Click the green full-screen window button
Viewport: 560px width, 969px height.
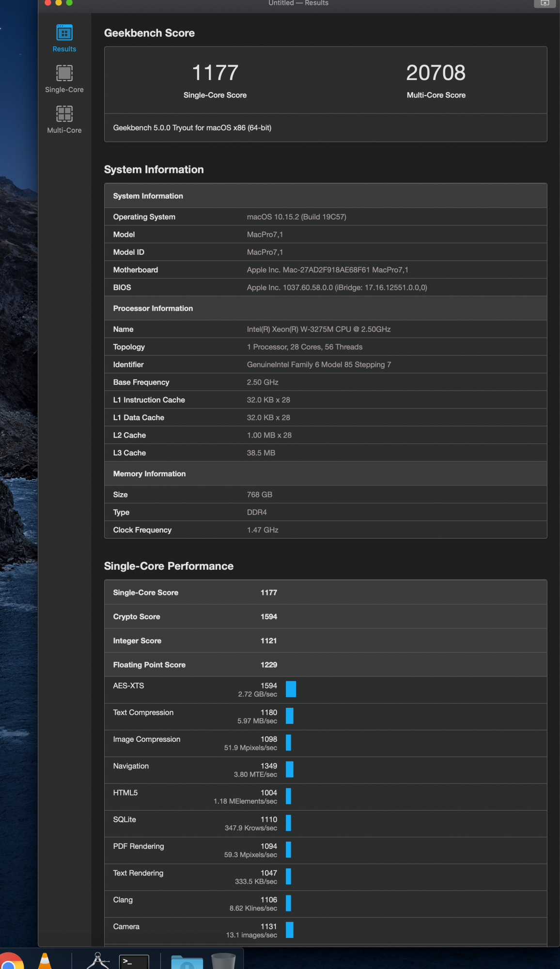tap(69, 2)
